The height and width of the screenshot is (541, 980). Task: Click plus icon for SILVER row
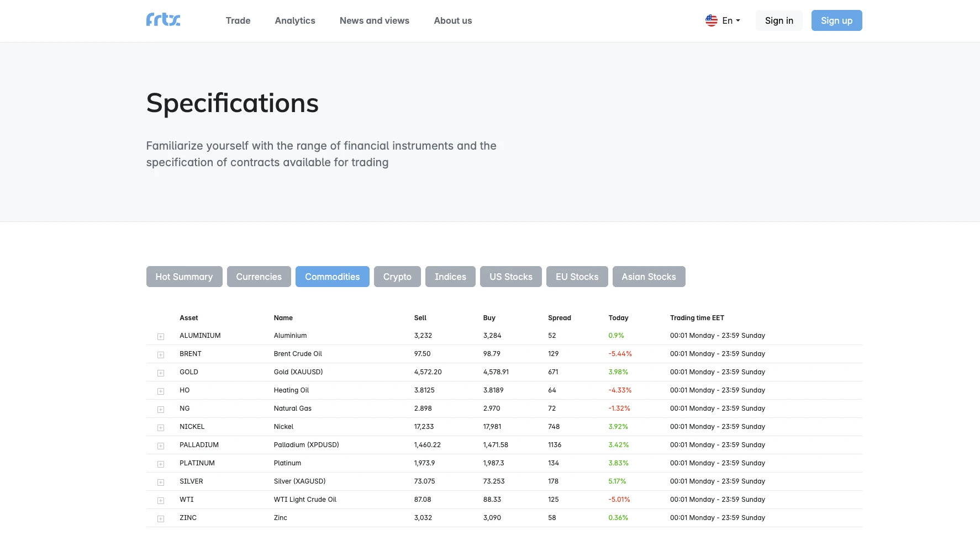pos(161,482)
